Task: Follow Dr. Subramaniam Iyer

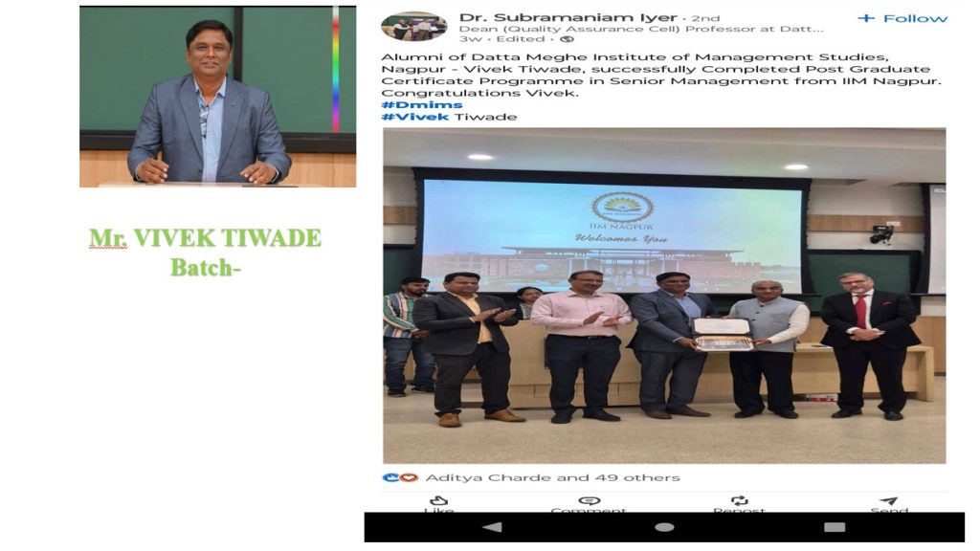Action: (x=902, y=18)
